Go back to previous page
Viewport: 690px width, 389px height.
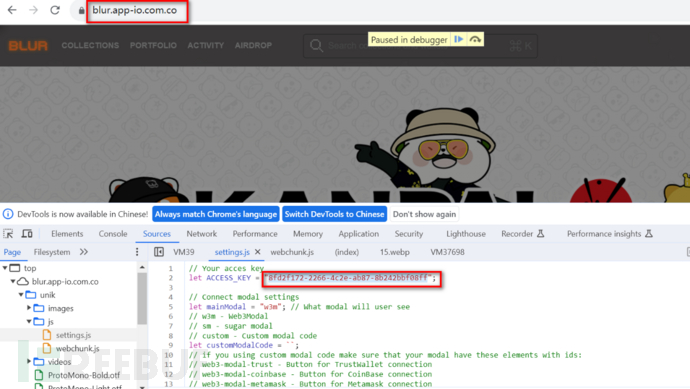pyautogui.click(x=12, y=10)
